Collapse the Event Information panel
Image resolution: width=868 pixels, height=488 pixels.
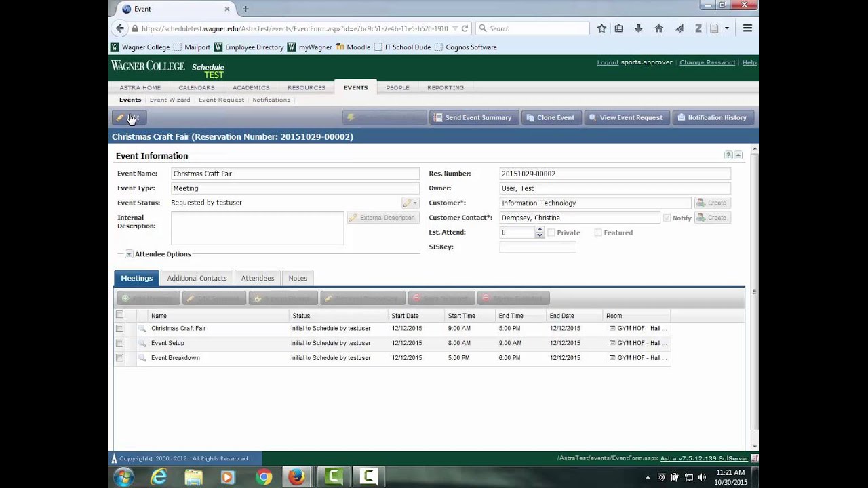click(738, 155)
